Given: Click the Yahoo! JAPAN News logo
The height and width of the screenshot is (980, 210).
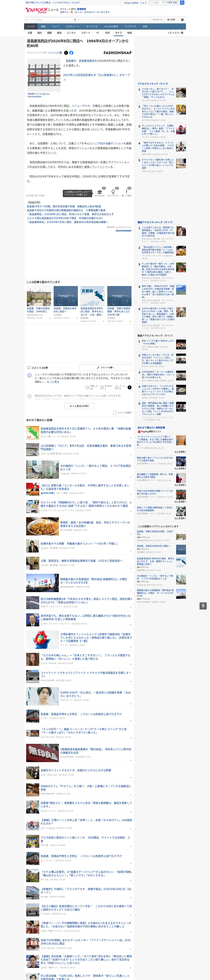Looking at the screenshot, I should 42,10.
